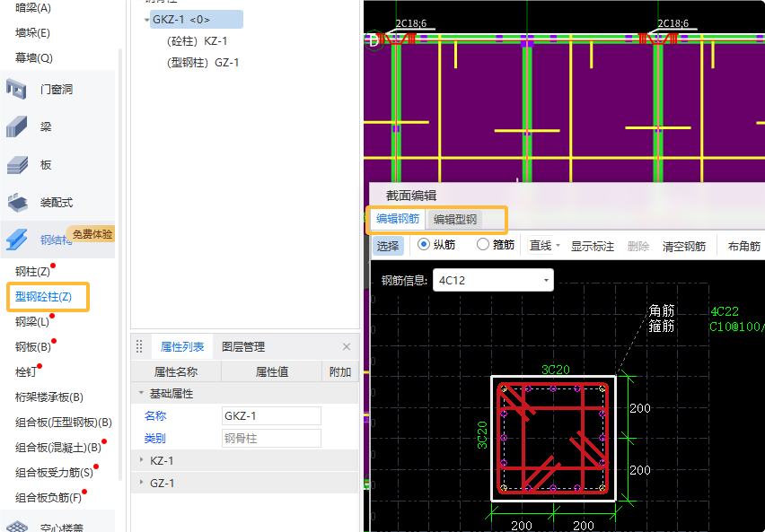The height and width of the screenshot is (532, 765).
Task: Select the GKZ-1 <0> tree item
Action: pos(197,20)
